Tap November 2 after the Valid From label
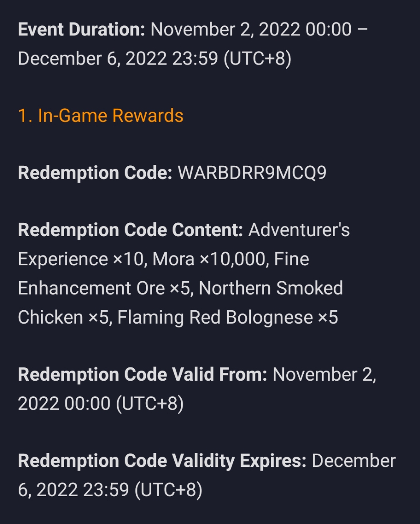The image size is (420, 524). coord(324,374)
